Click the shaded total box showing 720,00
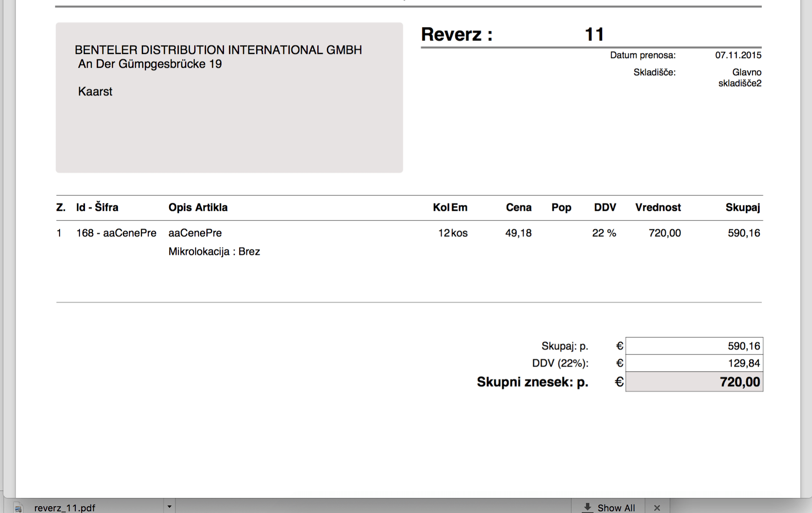Image resolution: width=812 pixels, height=513 pixels. click(694, 382)
